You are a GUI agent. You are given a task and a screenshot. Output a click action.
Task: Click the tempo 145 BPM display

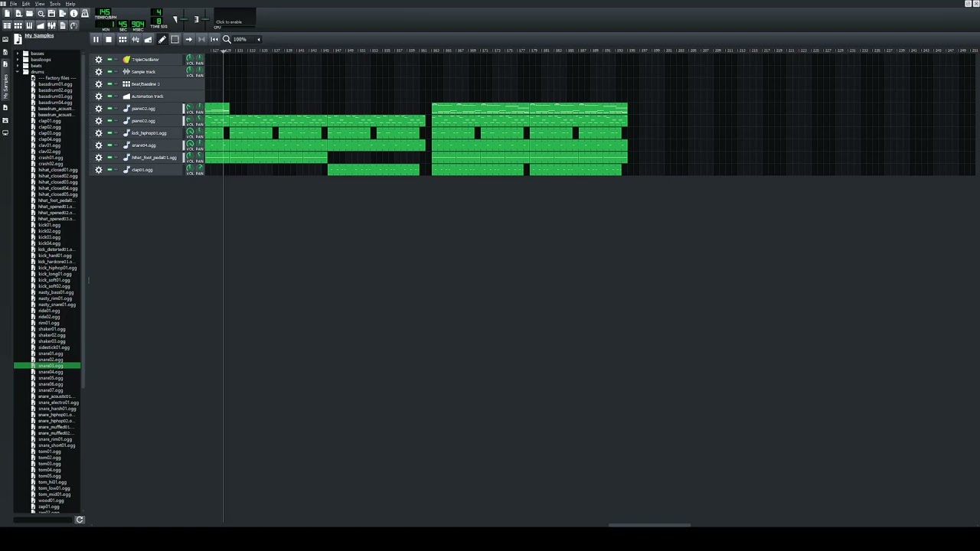[x=103, y=12]
